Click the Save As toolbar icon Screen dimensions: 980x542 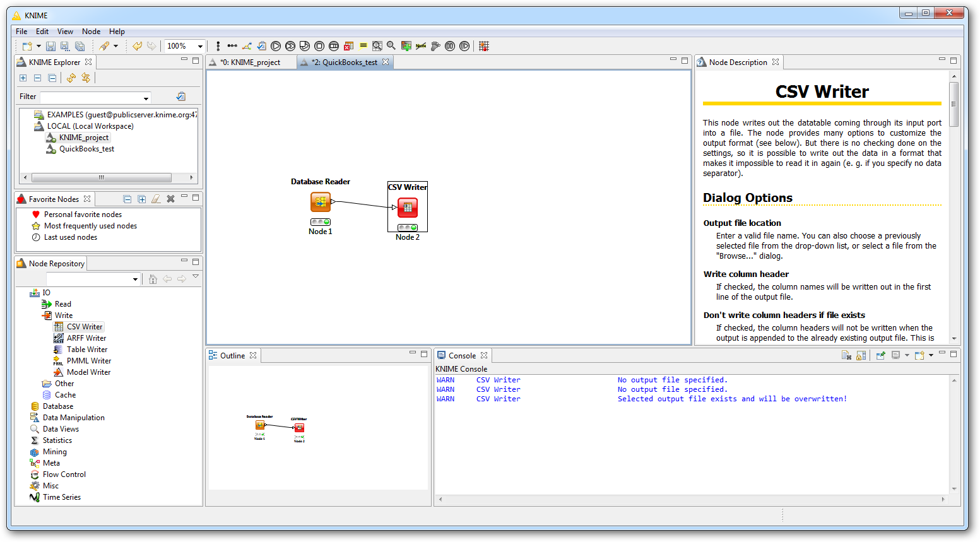64,46
